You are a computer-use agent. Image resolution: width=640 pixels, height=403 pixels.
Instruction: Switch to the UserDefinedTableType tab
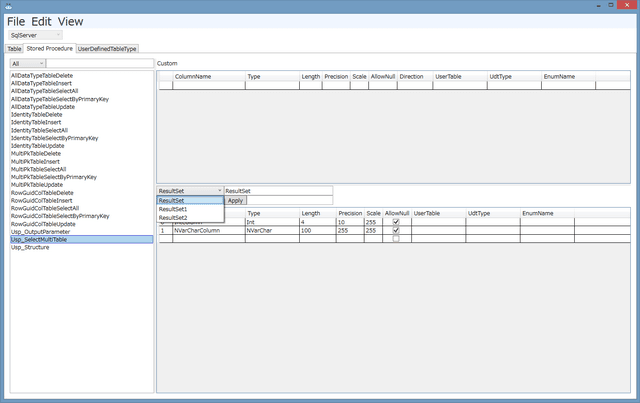(107, 49)
